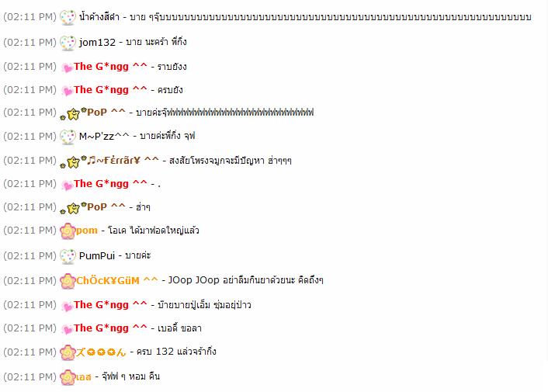Viewport: 548px width, 392px height.
Task: Click the heart icon beside jom132
Action: click(68, 43)
